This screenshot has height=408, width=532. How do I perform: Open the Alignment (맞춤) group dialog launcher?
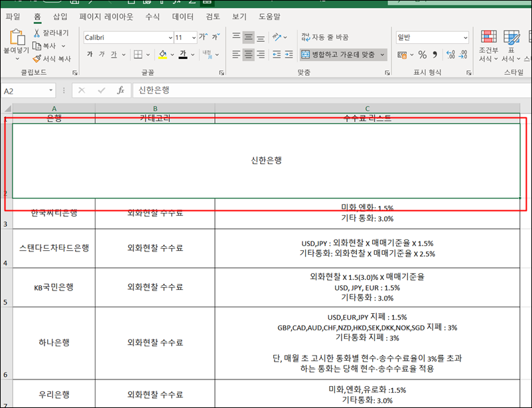[387, 72]
